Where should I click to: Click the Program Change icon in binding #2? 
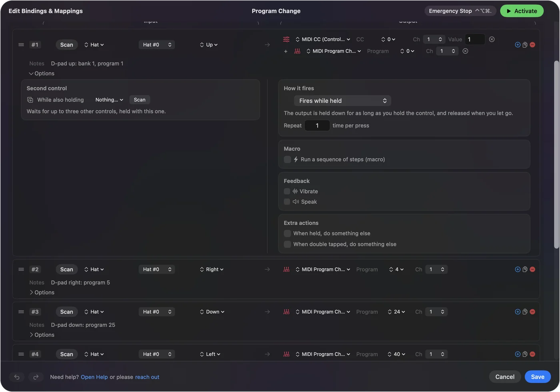[286, 269]
